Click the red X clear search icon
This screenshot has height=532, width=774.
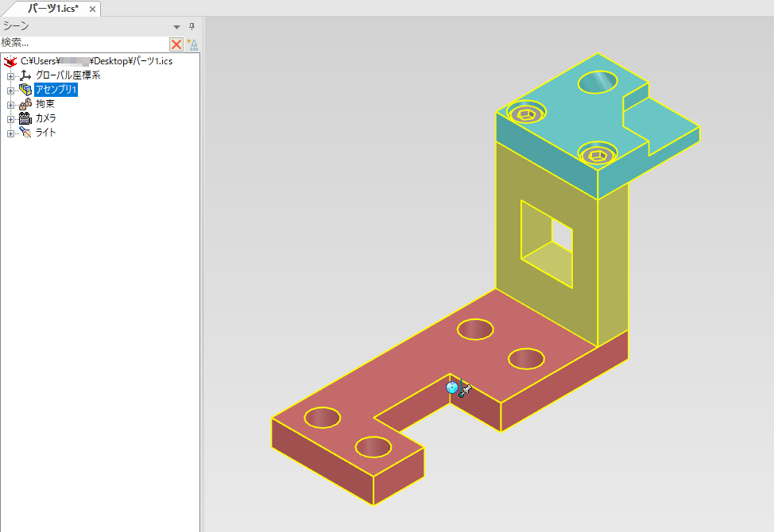click(176, 44)
